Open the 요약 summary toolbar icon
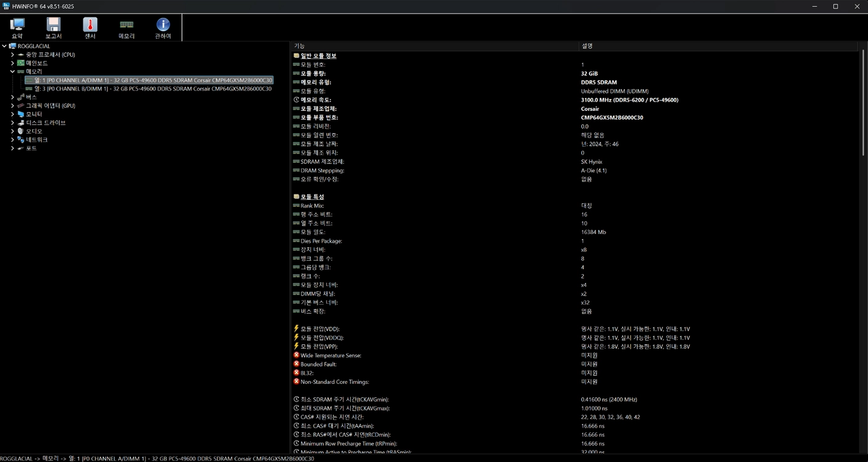The height and width of the screenshot is (462, 868). [17, 25]
